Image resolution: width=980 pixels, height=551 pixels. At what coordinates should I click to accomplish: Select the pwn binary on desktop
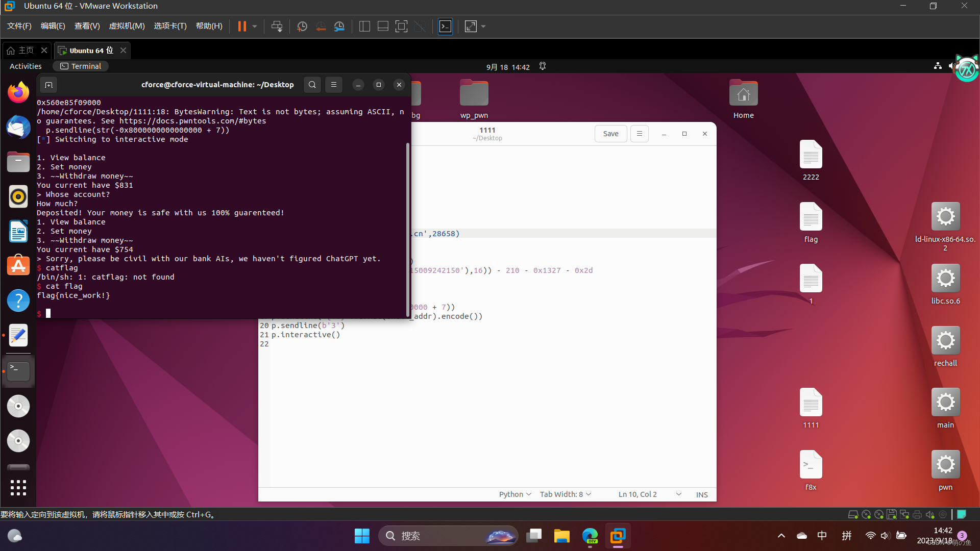945,471
